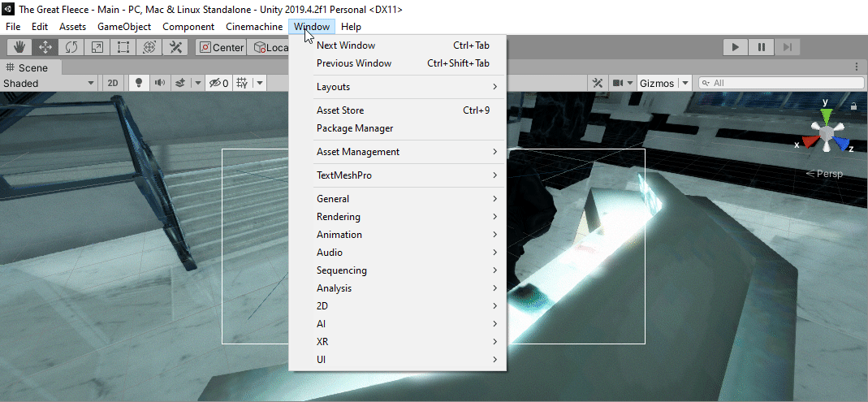Start Play mode
868x402 pixels.
click(736, 48)
